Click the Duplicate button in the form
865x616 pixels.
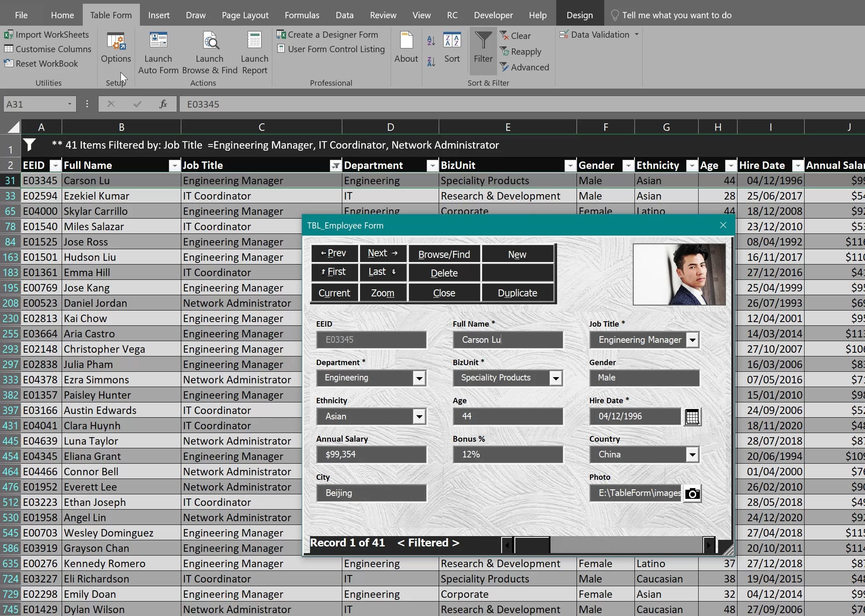517,293
